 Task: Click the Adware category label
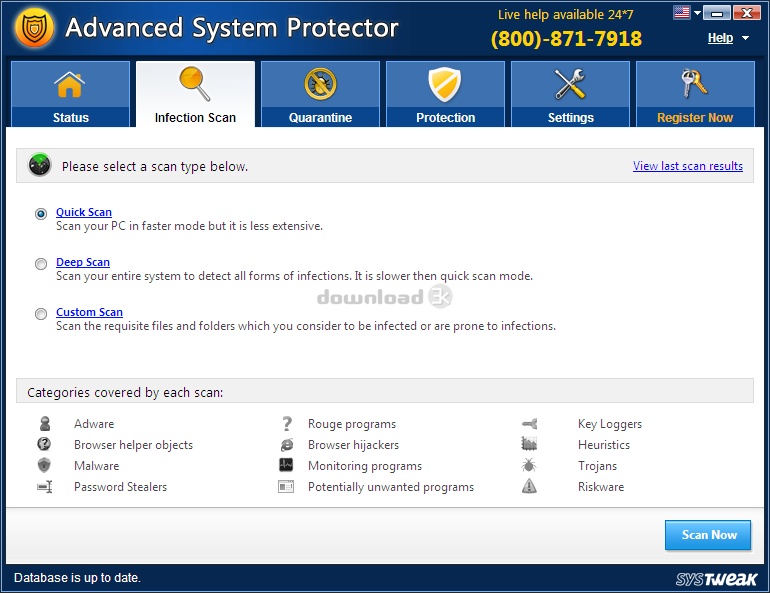(x=94, y=424)
